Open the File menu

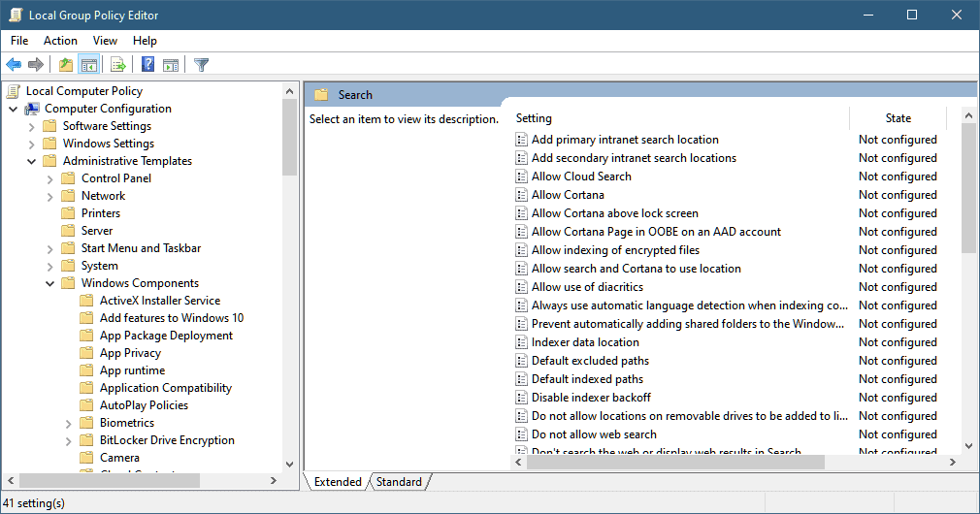19,41
